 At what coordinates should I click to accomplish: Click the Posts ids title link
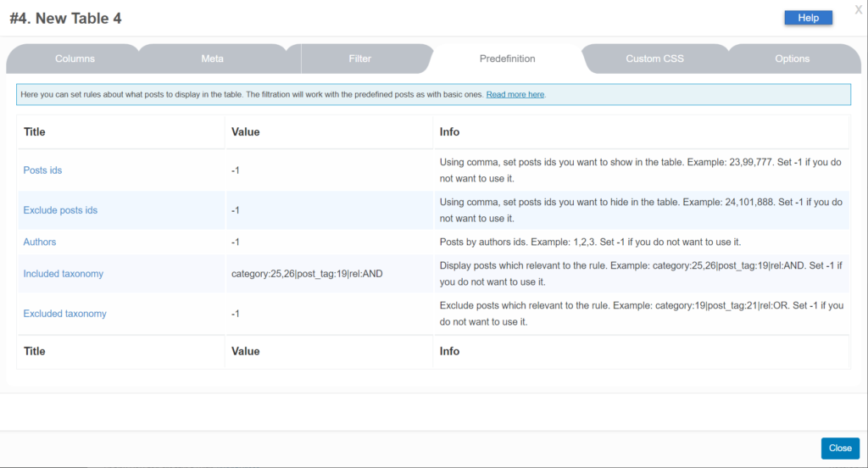(42, 170)
